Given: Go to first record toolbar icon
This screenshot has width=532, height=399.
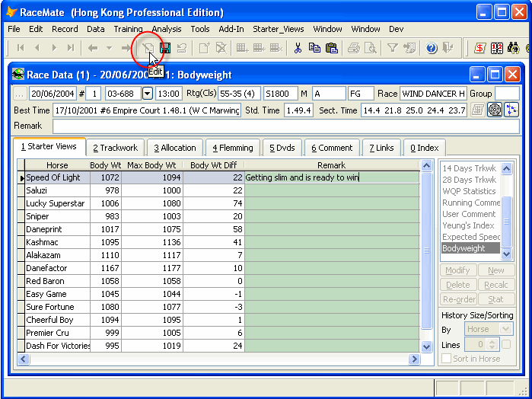Looking at the screenshot, I should point(21,48).
